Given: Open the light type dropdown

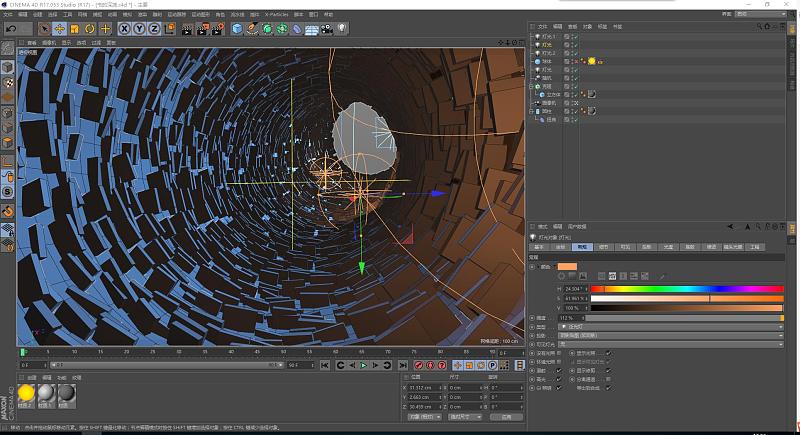Looking at the screenshot, I should click(x=670, y=326).
